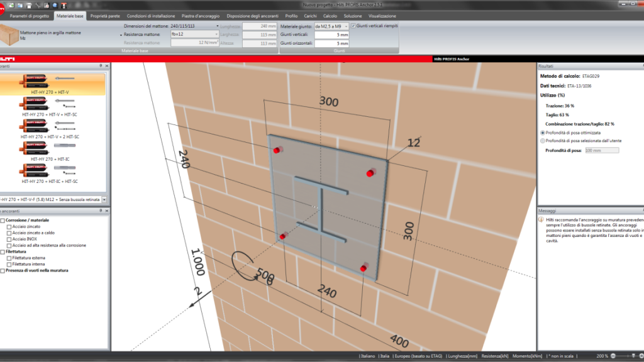Open the Hilti application menu button
Viewport: 644px width, 362px height.
click(x=1, y=9)
